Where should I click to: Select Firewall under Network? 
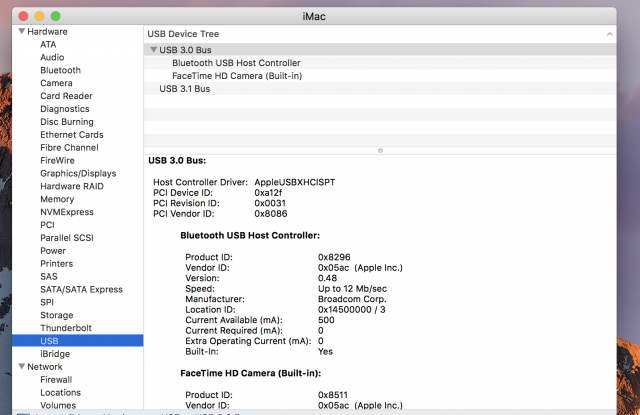56,379
